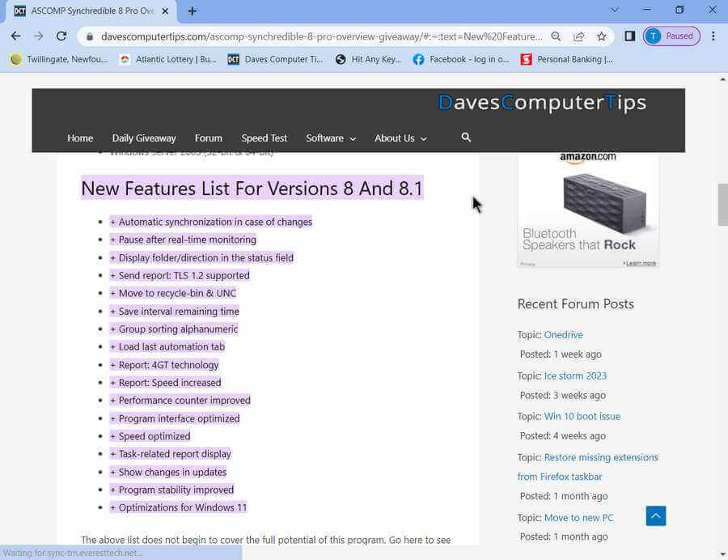Click 'Performance counter improved' list item

click(180, 401)
